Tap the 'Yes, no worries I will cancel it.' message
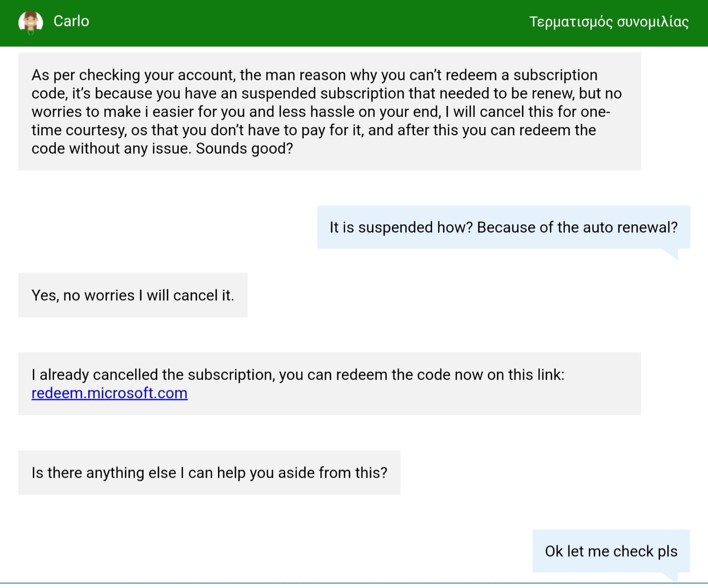Screen dimensions: 708x588 tap(133, 295)
